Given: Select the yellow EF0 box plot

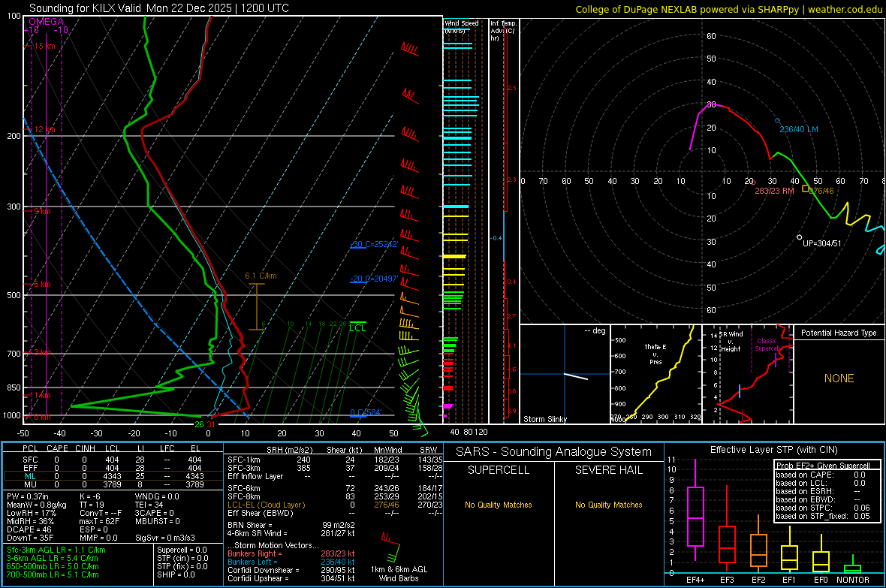Looking at the screenshot, I should [821, 554].
